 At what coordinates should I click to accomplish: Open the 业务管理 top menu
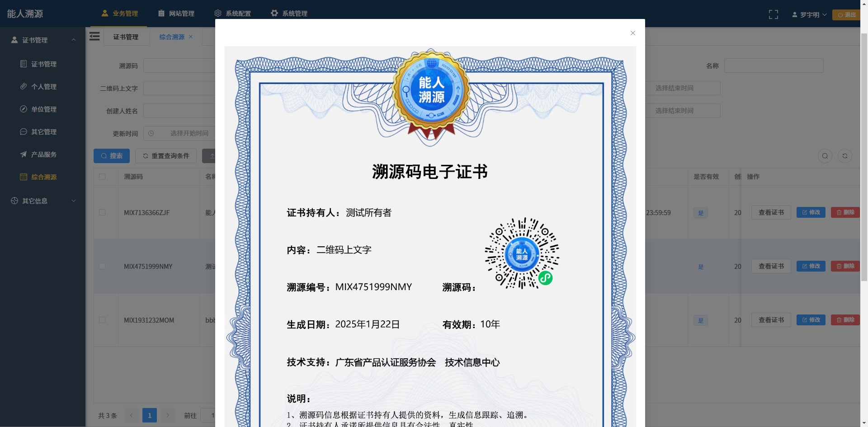pyautogui.click(x=120, y=14)
